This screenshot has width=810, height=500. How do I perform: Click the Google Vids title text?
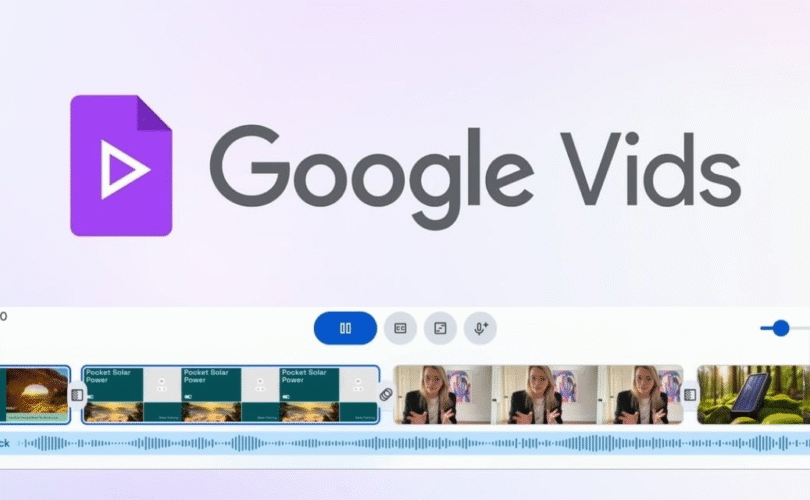coord(474,165)
